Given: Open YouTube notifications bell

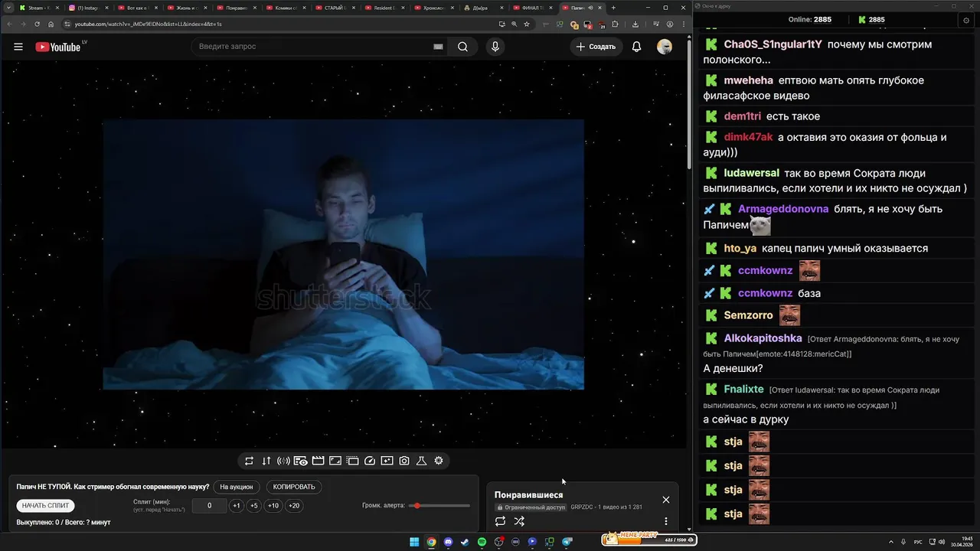Looking at the screenshot, I should point(636,47).
